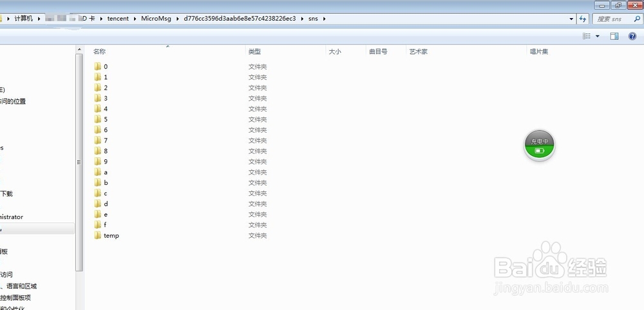Click the sns breadcrumb segment
Screen dimensions: 644x310
(313, 19)
